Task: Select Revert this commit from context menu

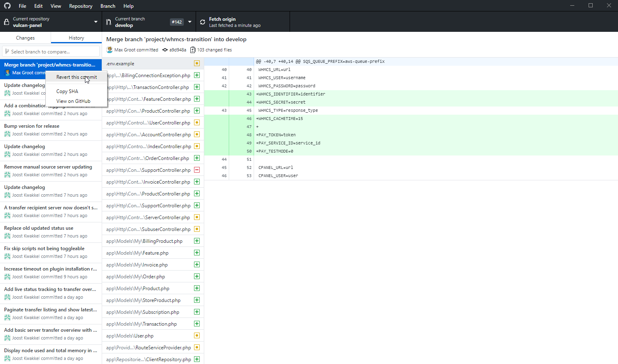Action: 76,77
